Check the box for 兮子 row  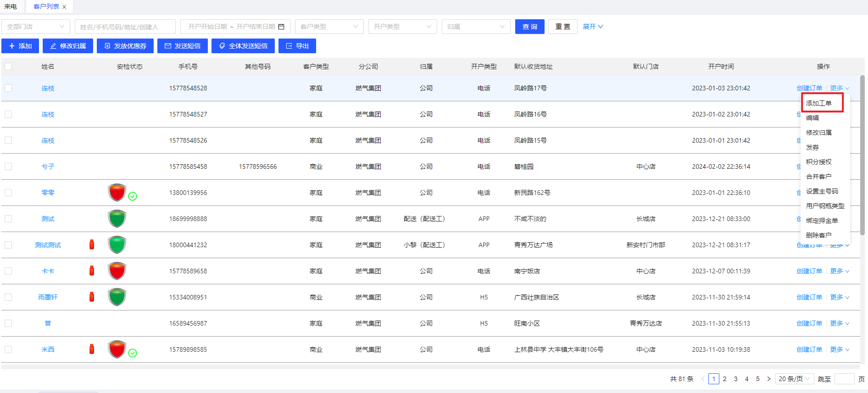coord(8,166)
